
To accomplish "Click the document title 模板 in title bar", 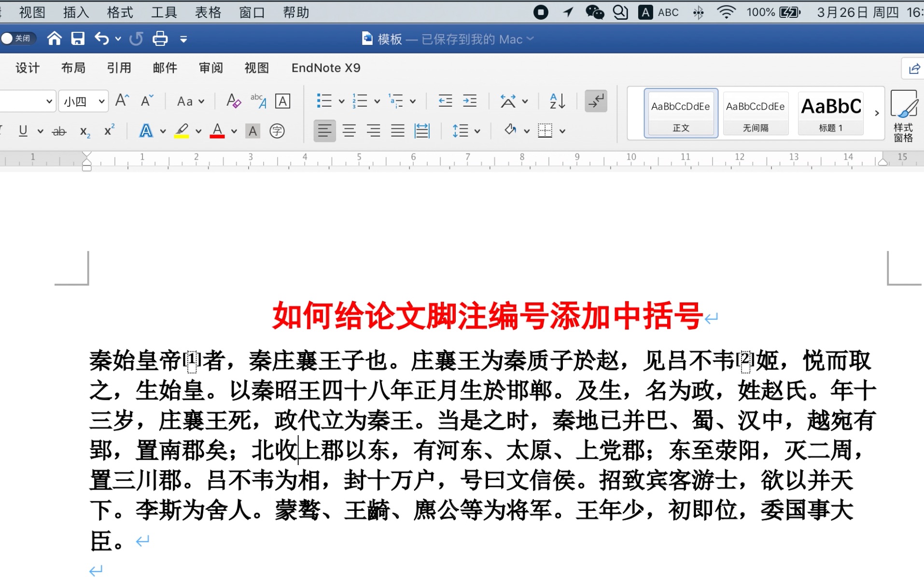I will point(390,39).
